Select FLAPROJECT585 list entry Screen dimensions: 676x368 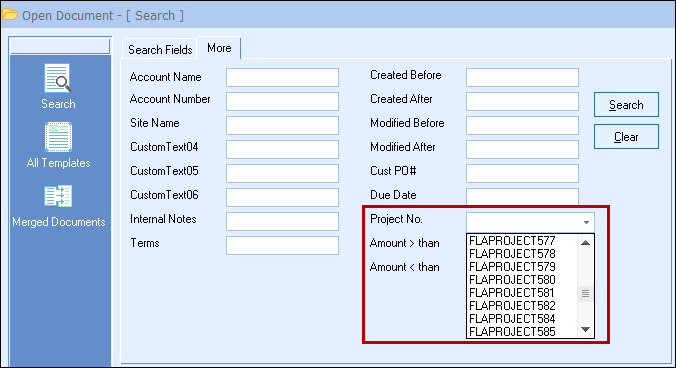[x=512, y=332]
